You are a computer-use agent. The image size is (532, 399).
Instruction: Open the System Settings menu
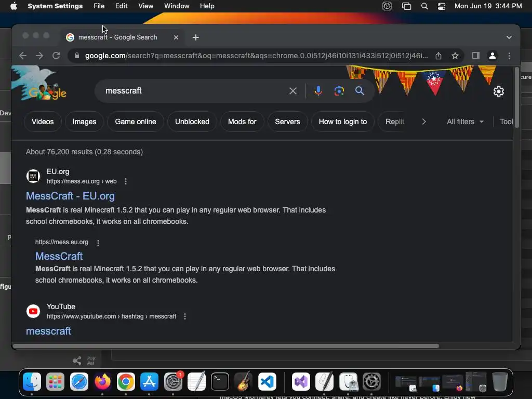click(55, 6)
